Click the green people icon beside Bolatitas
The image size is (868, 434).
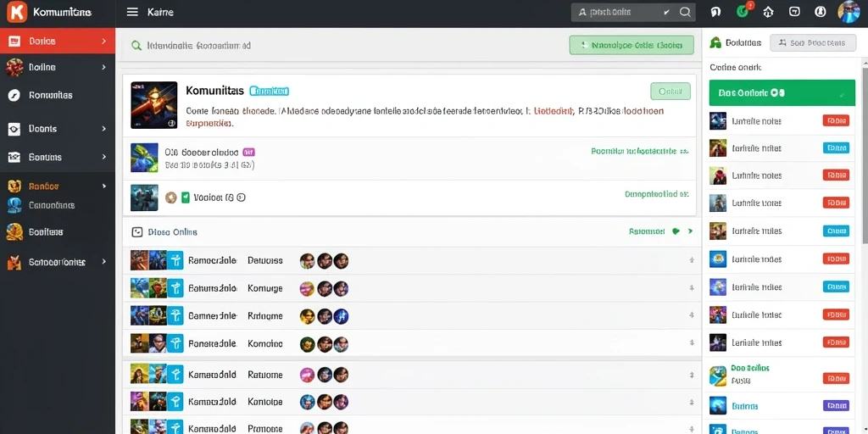point(715,42)
